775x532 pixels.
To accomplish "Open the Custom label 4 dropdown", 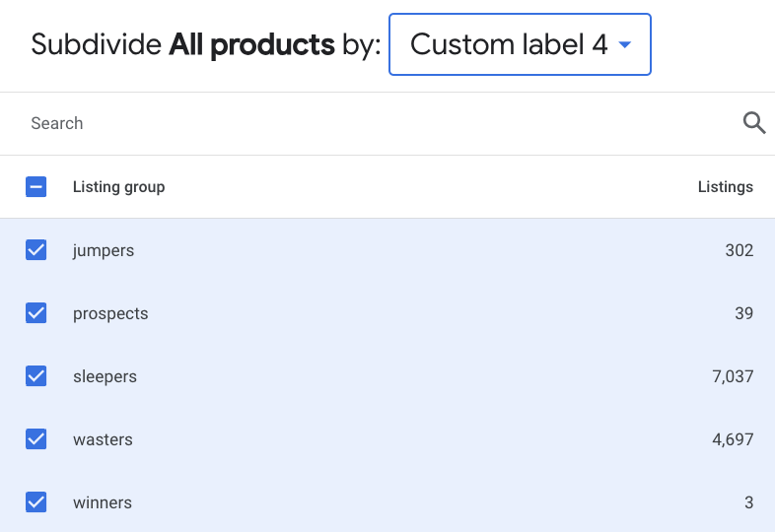I will (x=520, y=44).
